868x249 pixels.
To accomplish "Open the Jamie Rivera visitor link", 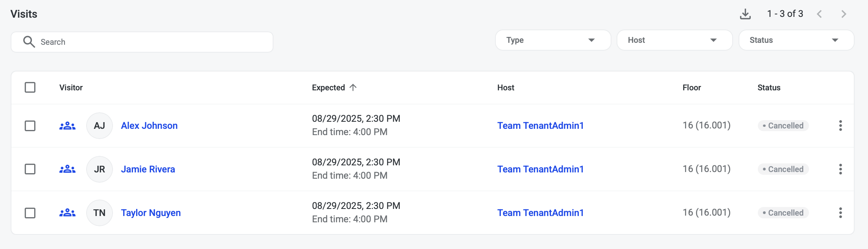I will 148,169.
